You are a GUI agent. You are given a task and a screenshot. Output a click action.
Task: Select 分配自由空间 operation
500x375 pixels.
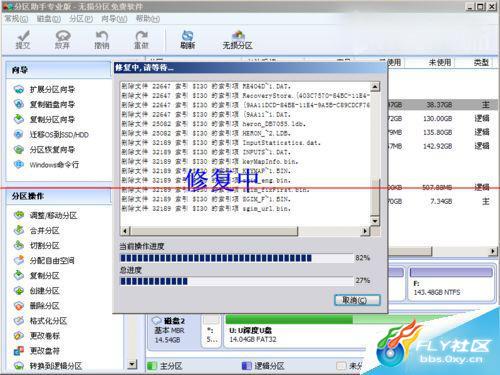tap(44, 260)
